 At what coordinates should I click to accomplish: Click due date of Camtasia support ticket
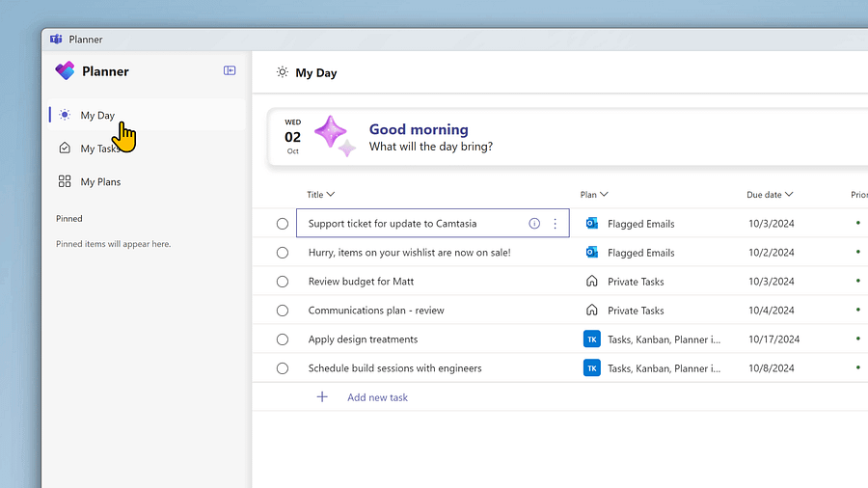tap(772, 224)
